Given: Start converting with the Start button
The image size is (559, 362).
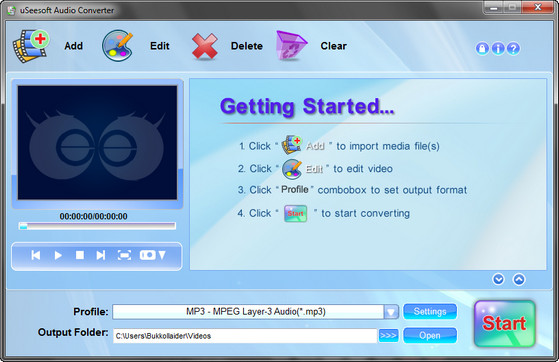Looking at the screenshot, I should (505, 323).
